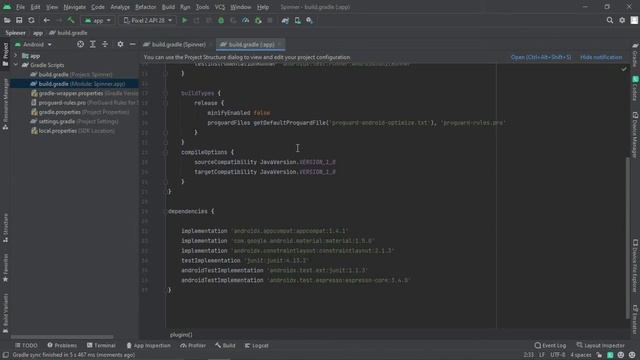This screenshot has height=360, width=640.
Task: Click the Profile app gauge icon
Action: tap(245, 20)
